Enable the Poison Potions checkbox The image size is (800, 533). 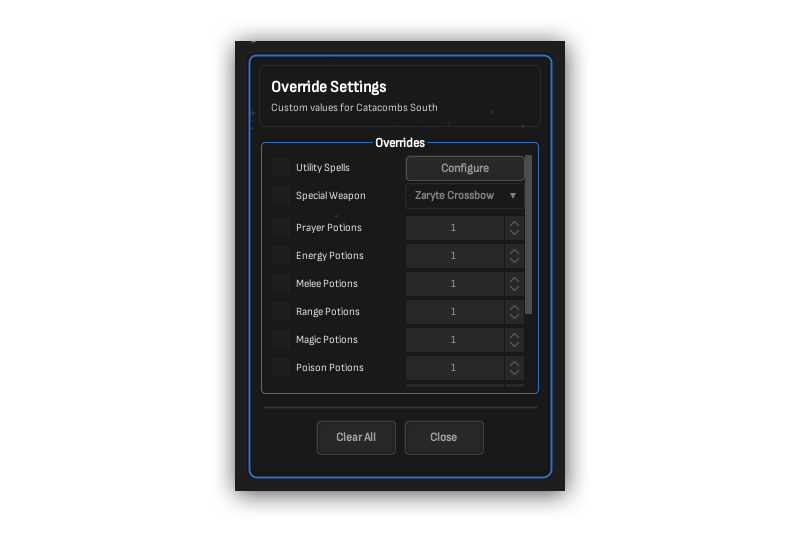tap(281, 368)
